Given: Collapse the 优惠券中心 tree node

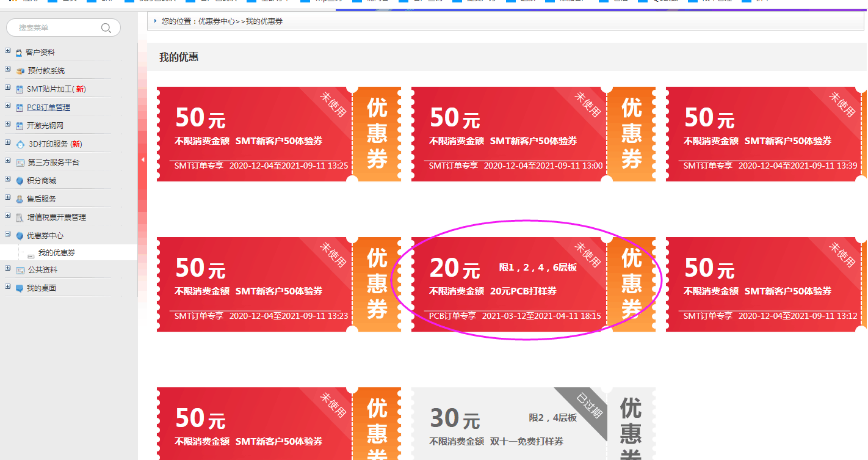Looking at the screenshot, I should pyautogui.click(x=7, y=235).
